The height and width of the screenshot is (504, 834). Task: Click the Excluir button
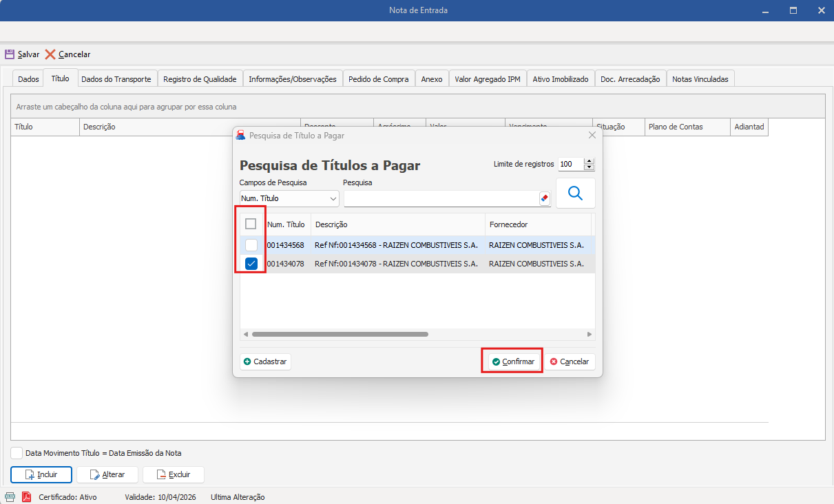tap(174, 474)
